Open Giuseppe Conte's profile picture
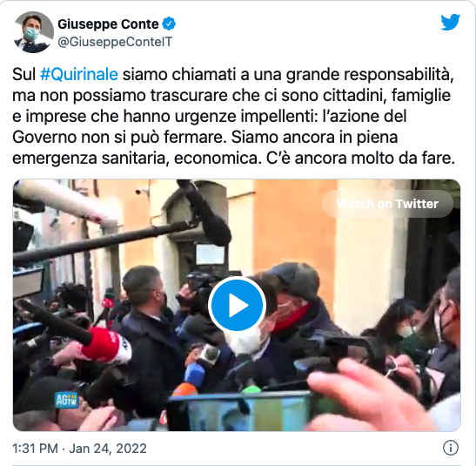The height and width of the screenshot is (466, 476). (33, 32)
